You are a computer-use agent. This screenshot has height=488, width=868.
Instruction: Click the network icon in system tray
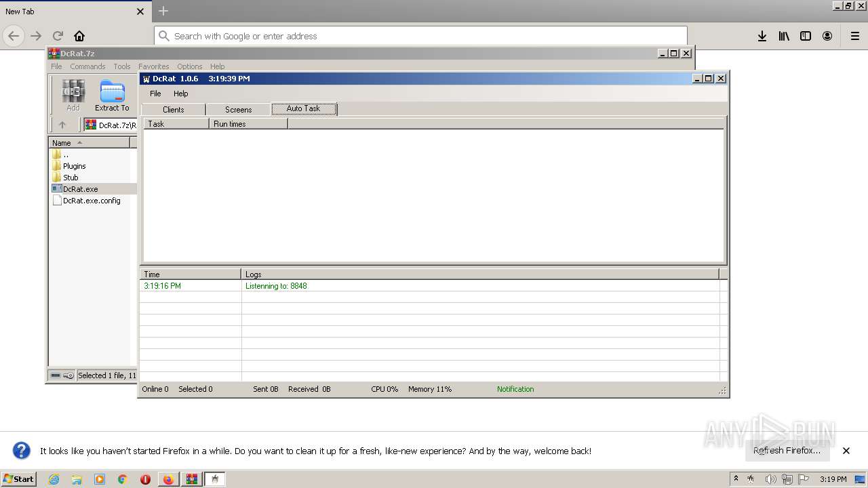coord(787,479)
